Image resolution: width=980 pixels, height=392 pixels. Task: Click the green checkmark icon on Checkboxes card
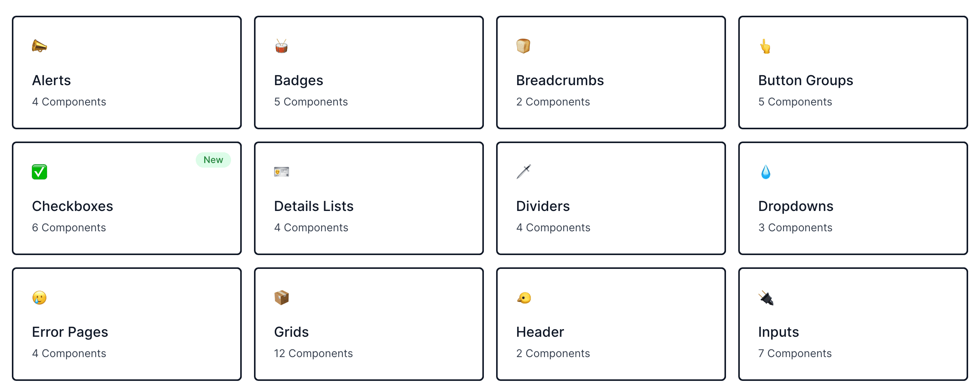[39, 172]
